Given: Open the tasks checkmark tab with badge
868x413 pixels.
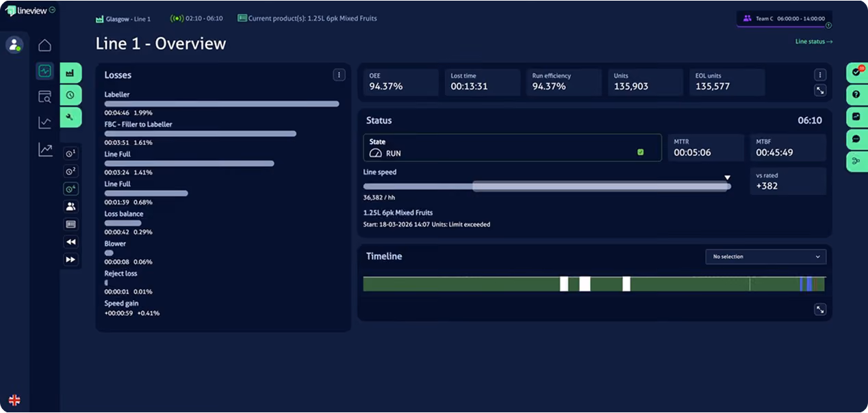Looking at the screenshot, I should (856, 72).
